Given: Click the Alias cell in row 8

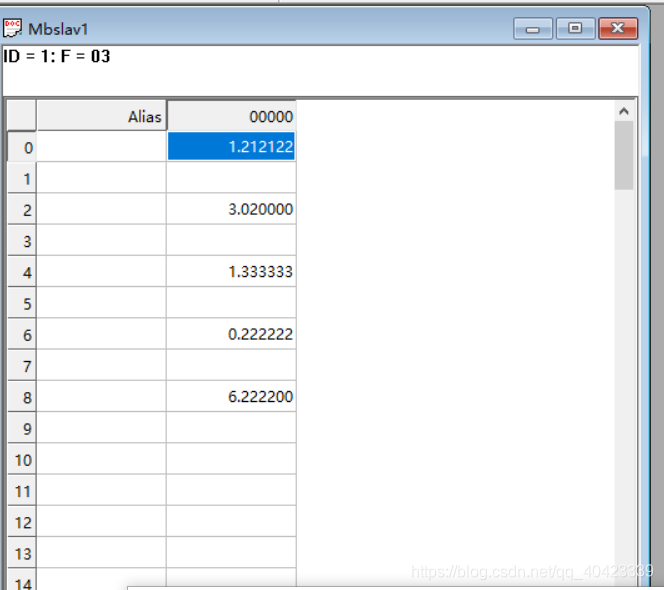Looking at the screenshot, I should (x=102, y=396).
